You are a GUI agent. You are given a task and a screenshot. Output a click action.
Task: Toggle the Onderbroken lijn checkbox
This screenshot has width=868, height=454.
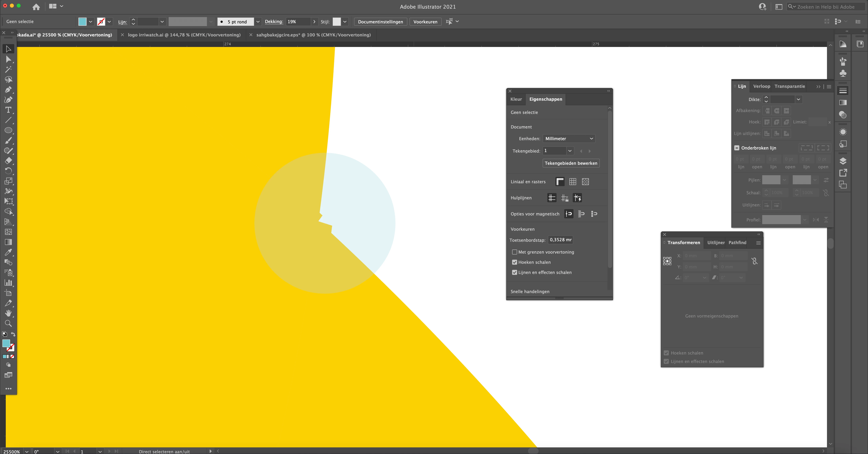pyautogui.click(x=737, y=148)
